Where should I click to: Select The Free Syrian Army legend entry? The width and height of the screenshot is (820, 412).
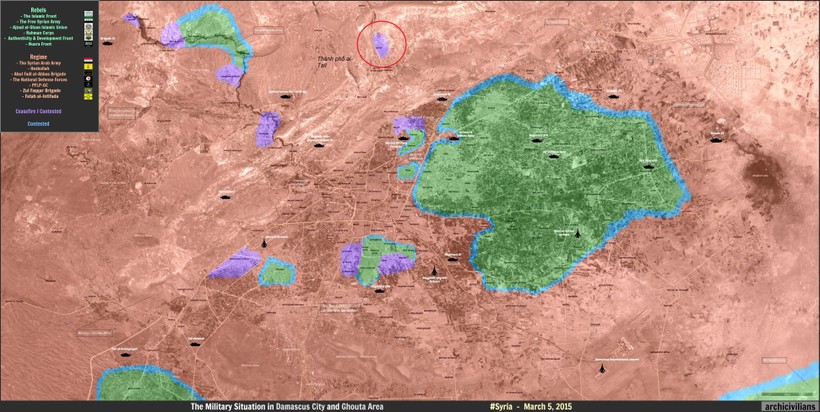click(x=38, y=21)
